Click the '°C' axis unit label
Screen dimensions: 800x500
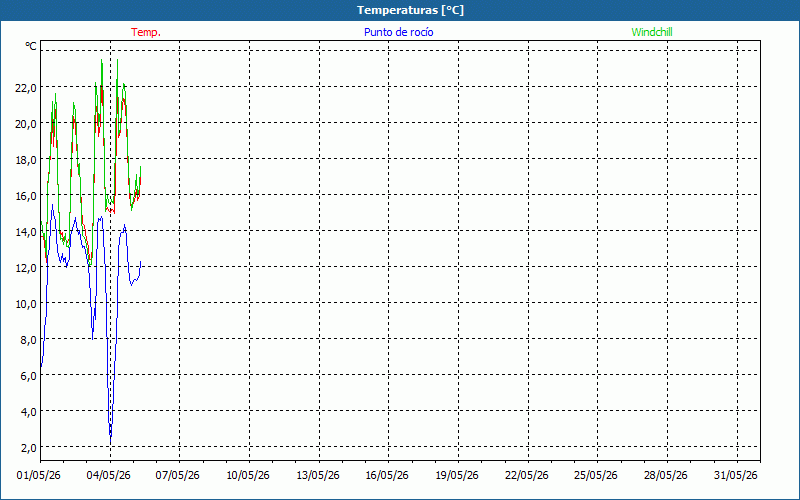point(31,46)
